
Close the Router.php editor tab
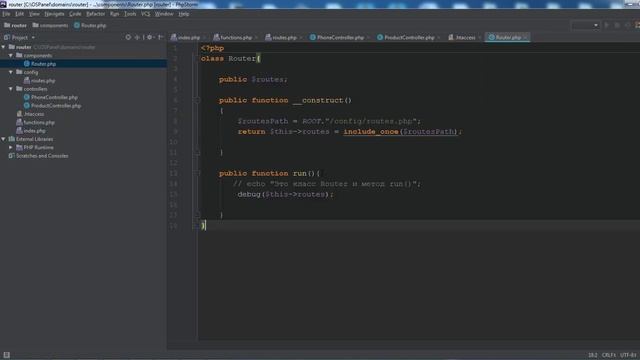click(526, 38)
